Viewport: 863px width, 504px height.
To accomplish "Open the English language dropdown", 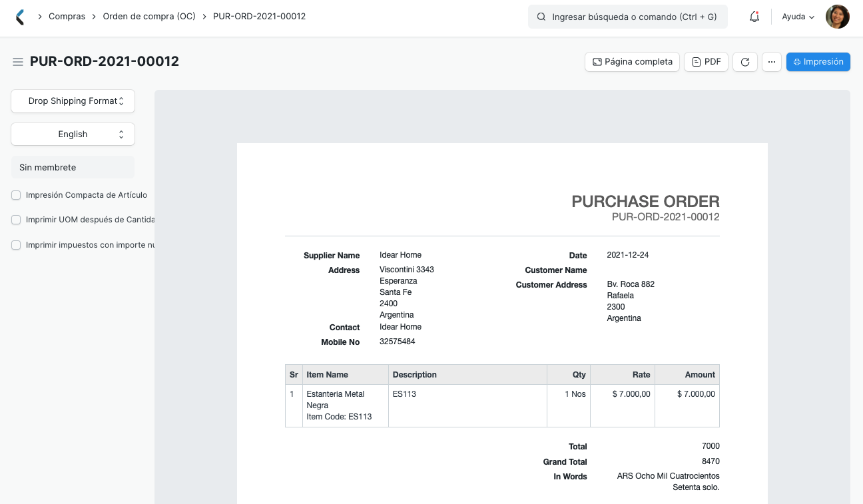I will [73, 134].
